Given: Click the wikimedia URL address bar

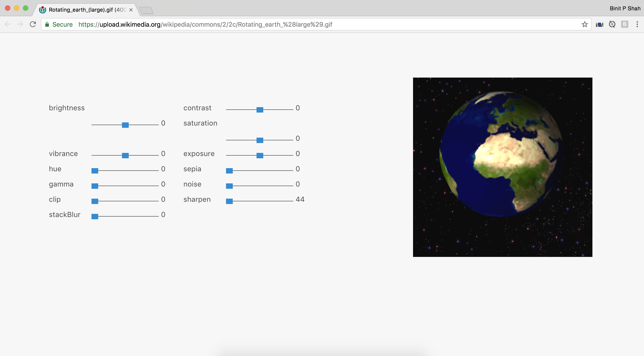Looking at the screenshot, I should tap(205, 24).
